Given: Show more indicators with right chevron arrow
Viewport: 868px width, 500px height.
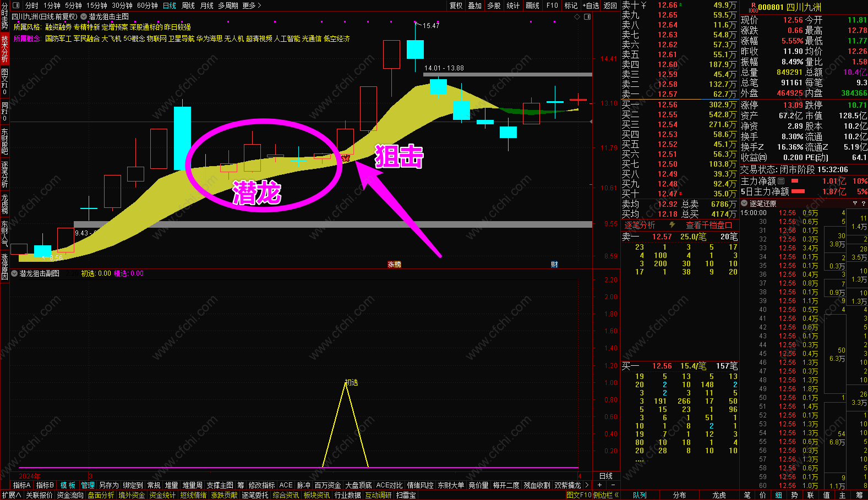Looking at the screenshot, I should pyautogui.click(x=587, y=485).
